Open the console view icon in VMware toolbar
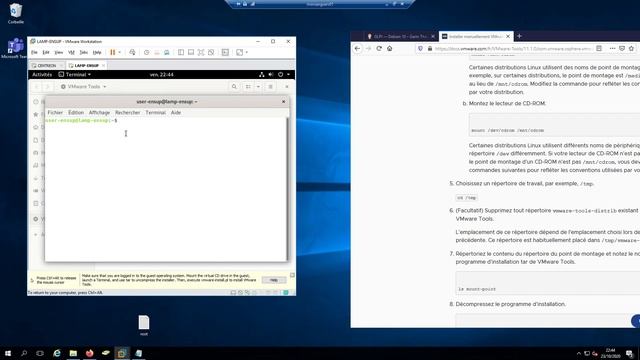This screenshot has width=640, height=360. [225, 52]
